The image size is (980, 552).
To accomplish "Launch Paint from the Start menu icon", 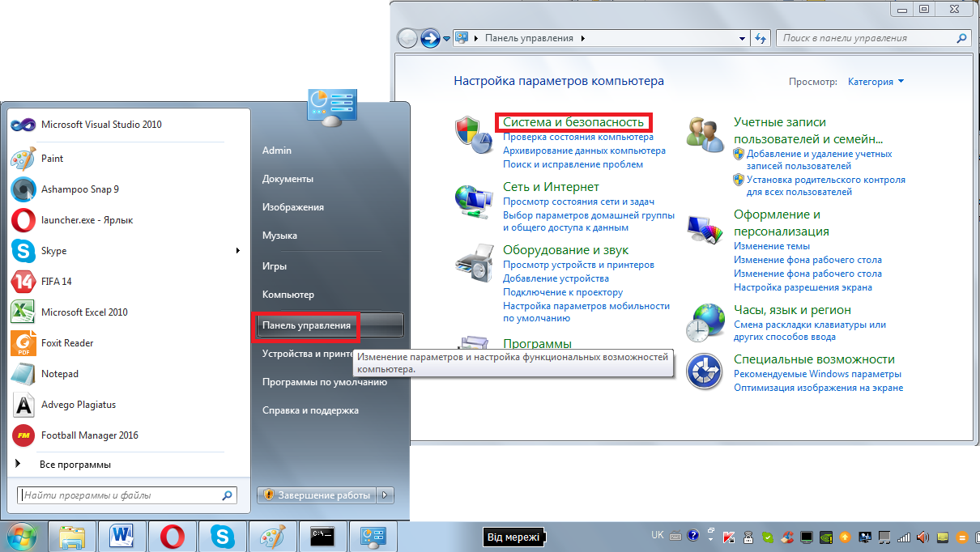I will click(x=23, y=159).
